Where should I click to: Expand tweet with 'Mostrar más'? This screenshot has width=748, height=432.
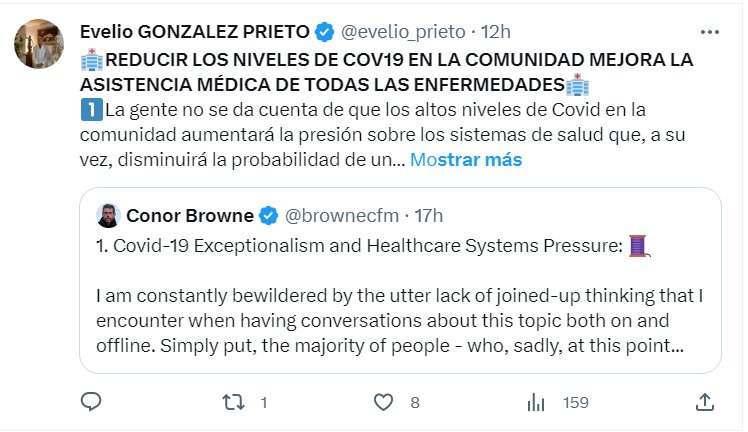point(466,159)
